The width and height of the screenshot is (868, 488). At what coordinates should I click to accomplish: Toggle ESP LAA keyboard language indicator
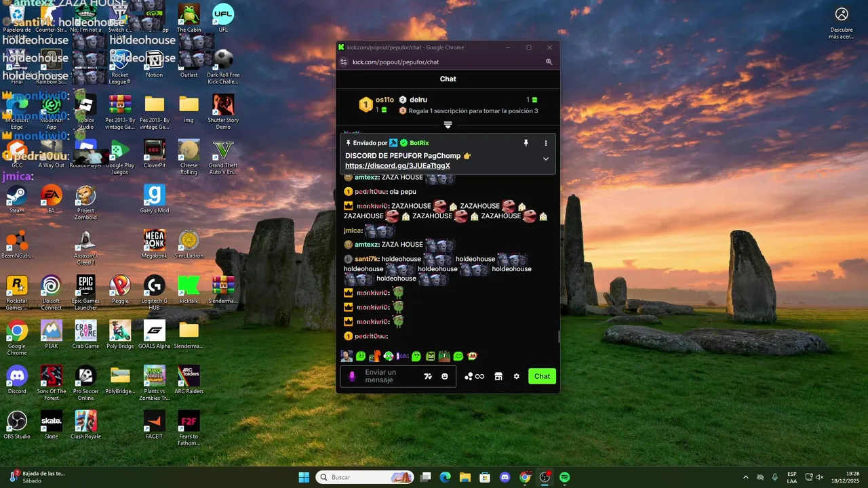point(792,477)
